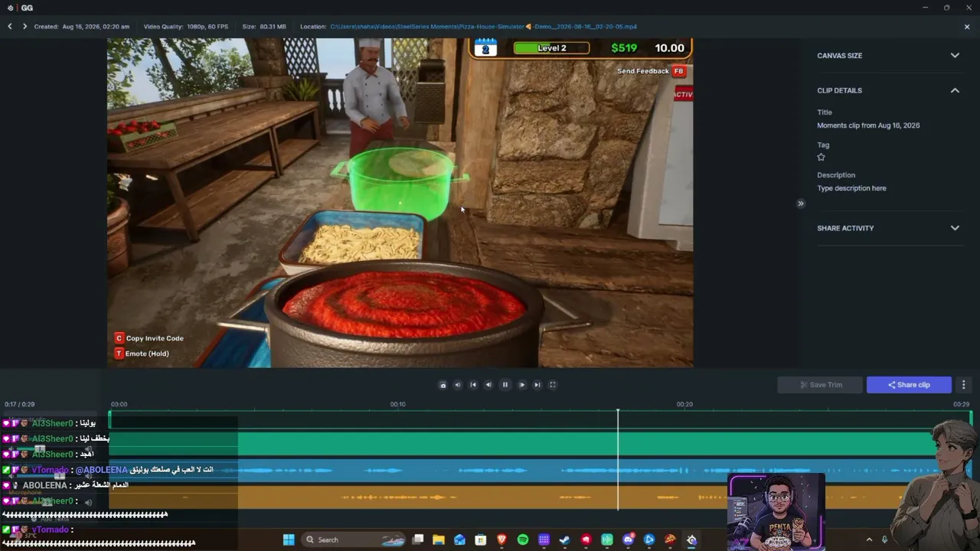This screenshot has width=980, height=551.
Task: Click the Copy Invite Code prompt in the video
Action: pyautogui.click(x=149, y=338)
